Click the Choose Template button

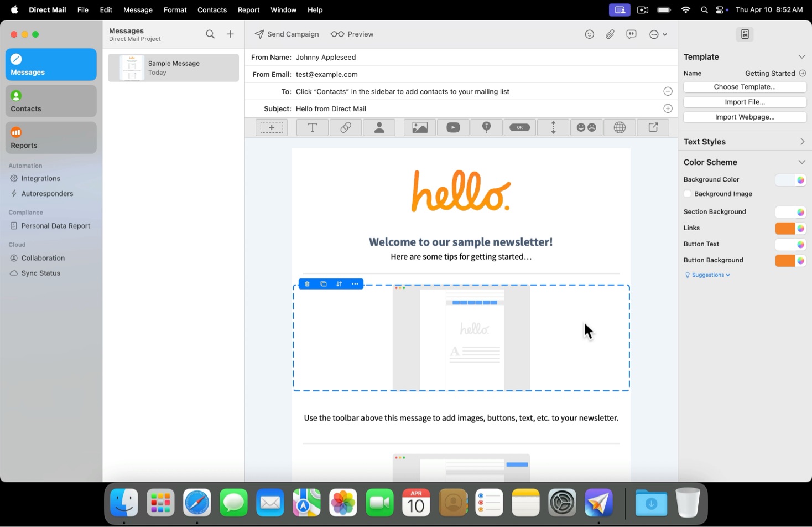tap(745, 87)
